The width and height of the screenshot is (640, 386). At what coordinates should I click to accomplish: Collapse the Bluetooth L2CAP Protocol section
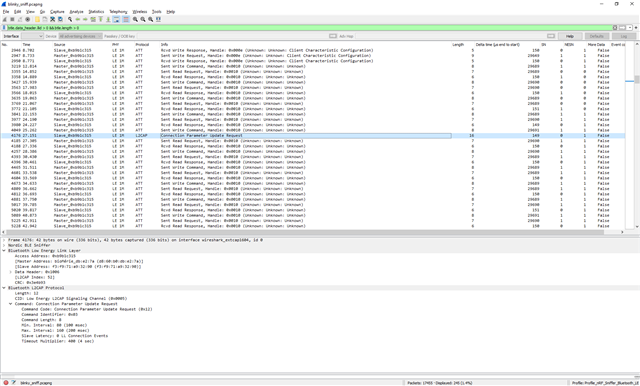click(x=4, y=288)
